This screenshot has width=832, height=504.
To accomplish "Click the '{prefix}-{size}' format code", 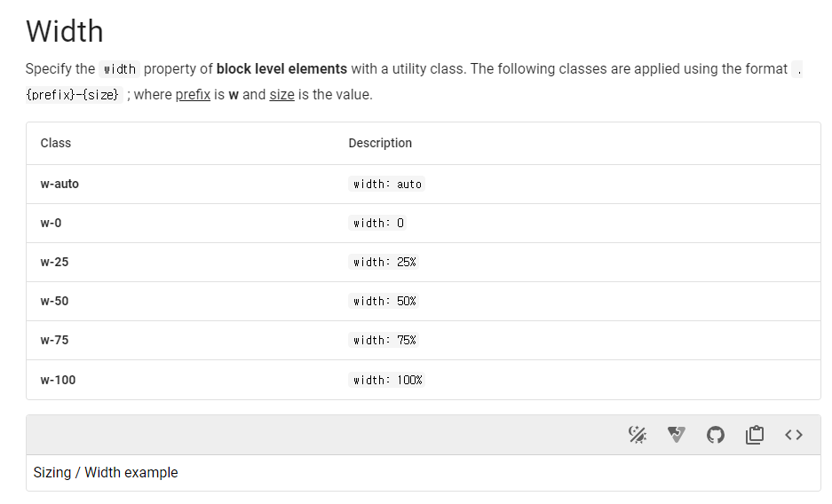I will [74, 94].
